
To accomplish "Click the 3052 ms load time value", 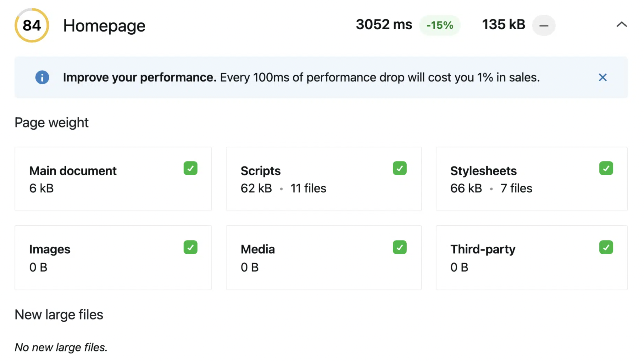I will (384, 25).
